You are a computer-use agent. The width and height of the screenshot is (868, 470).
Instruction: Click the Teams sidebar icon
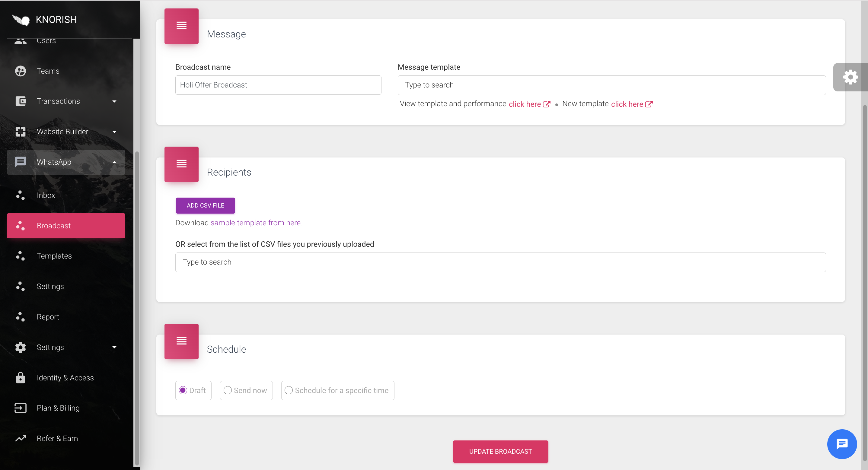[21, 71]
